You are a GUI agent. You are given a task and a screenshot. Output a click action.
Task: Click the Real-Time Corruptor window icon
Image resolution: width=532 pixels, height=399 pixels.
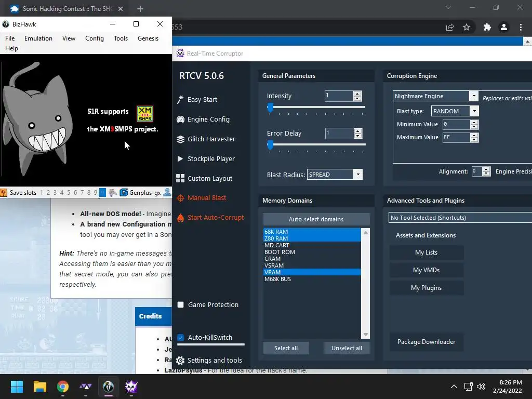click(180, 53)
